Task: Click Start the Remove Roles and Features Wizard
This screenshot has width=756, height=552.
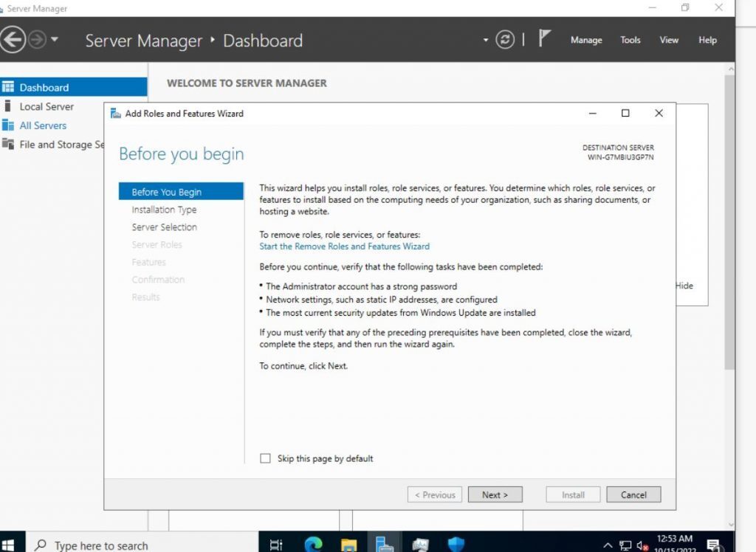Action: 344,246
